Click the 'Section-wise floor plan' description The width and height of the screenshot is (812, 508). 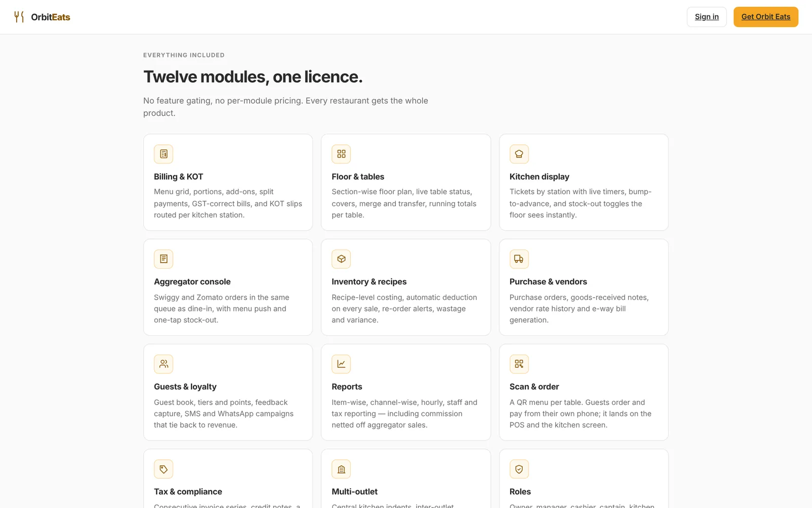point(404,203)
